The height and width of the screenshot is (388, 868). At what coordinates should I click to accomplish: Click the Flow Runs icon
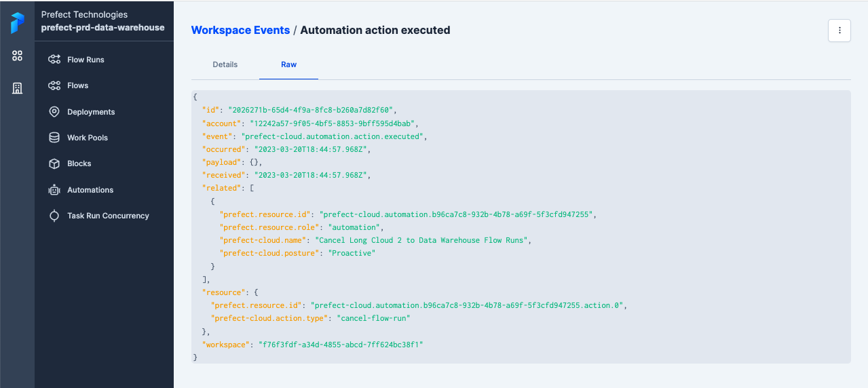click(x=54, y=60)
